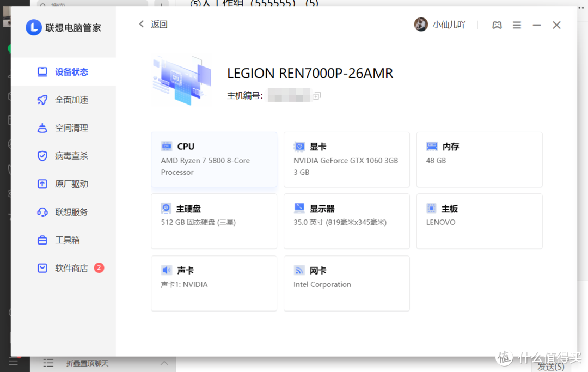
Task: Click the 主硬盘 disk icon
Action: coord(166,208)
